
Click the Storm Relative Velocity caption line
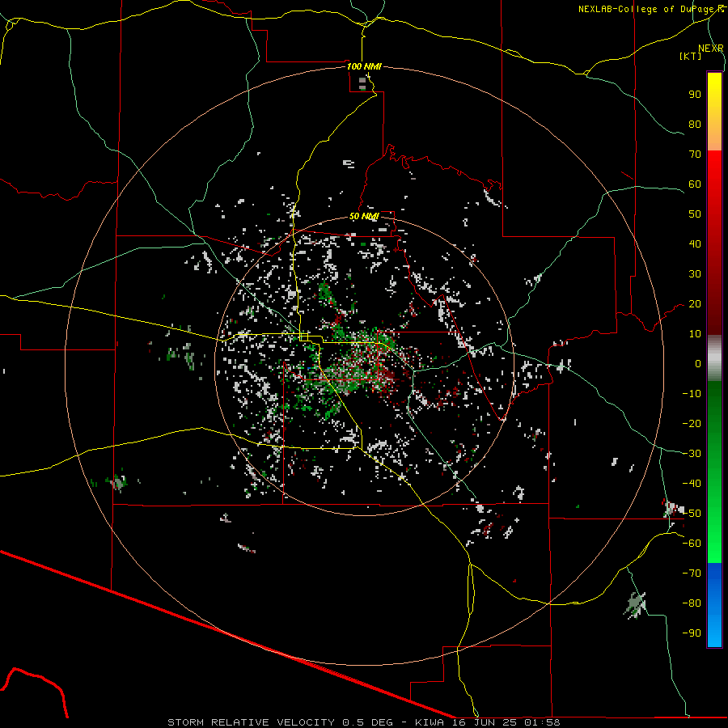pyautogui.click(x=364, y=722)
